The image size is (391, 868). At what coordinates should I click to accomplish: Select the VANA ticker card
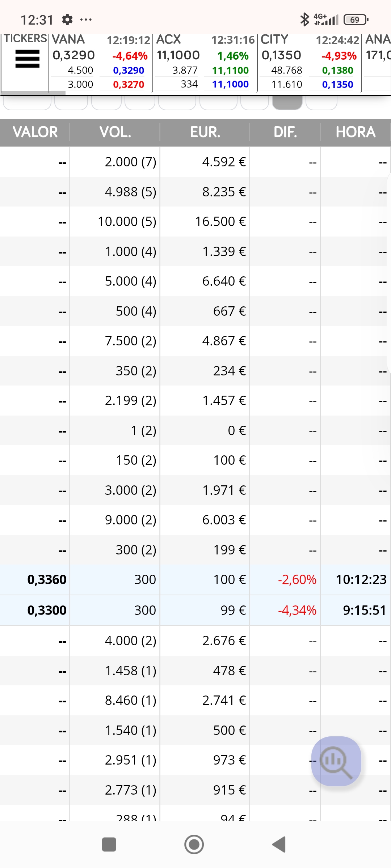coord(100,62)
